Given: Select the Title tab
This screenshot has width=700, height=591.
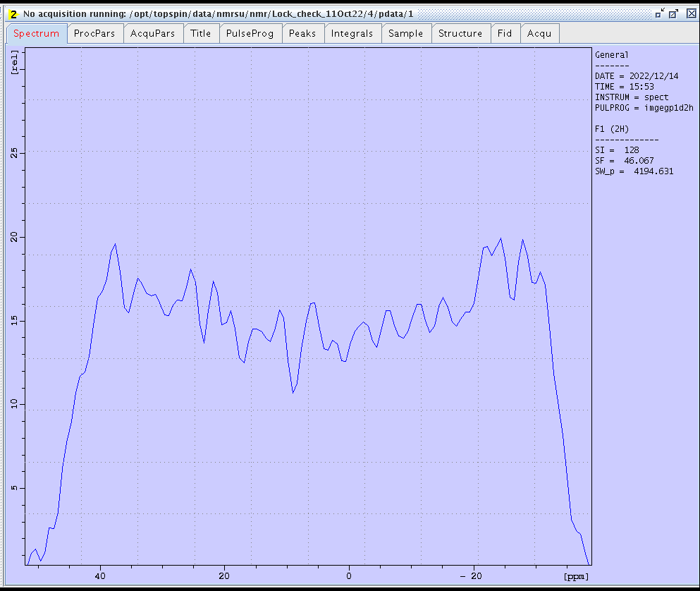Looking at the screenshot, I should click(x=201, y=33).
